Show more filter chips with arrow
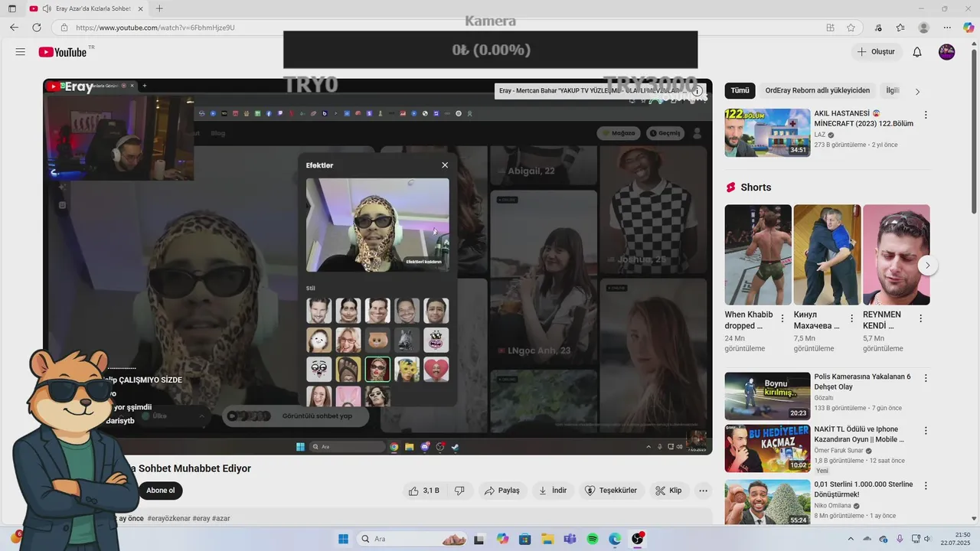980x551 pixels. coord(917,91)
